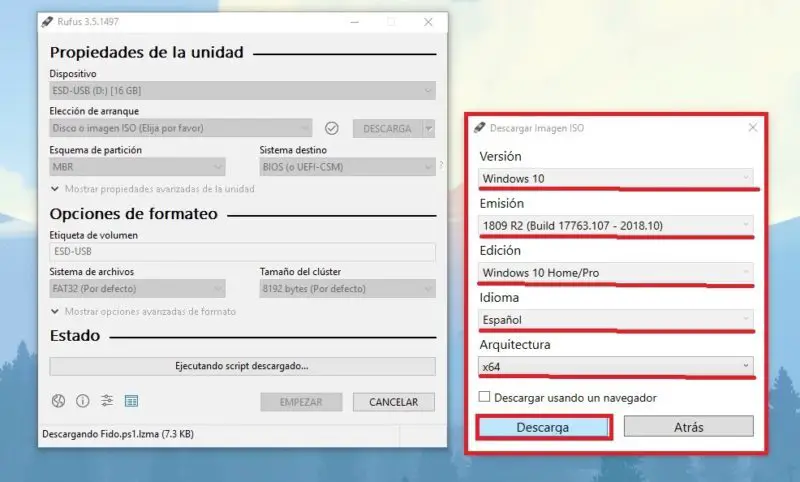Click the Descargar Imagen ISO dialog title icon

click(480, 128)
